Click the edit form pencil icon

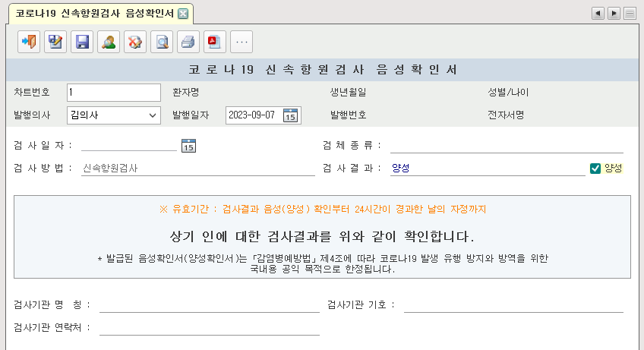tap(55, 42)
